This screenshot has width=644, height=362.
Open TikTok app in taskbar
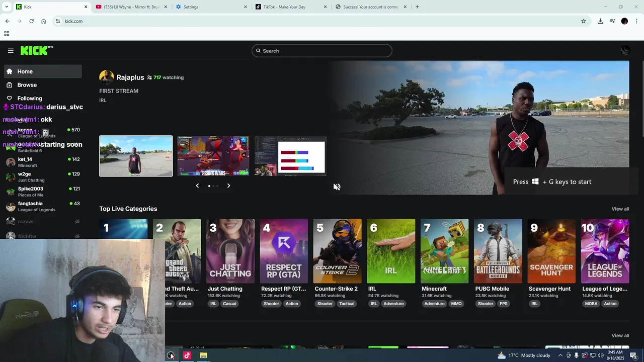point(187,355)
